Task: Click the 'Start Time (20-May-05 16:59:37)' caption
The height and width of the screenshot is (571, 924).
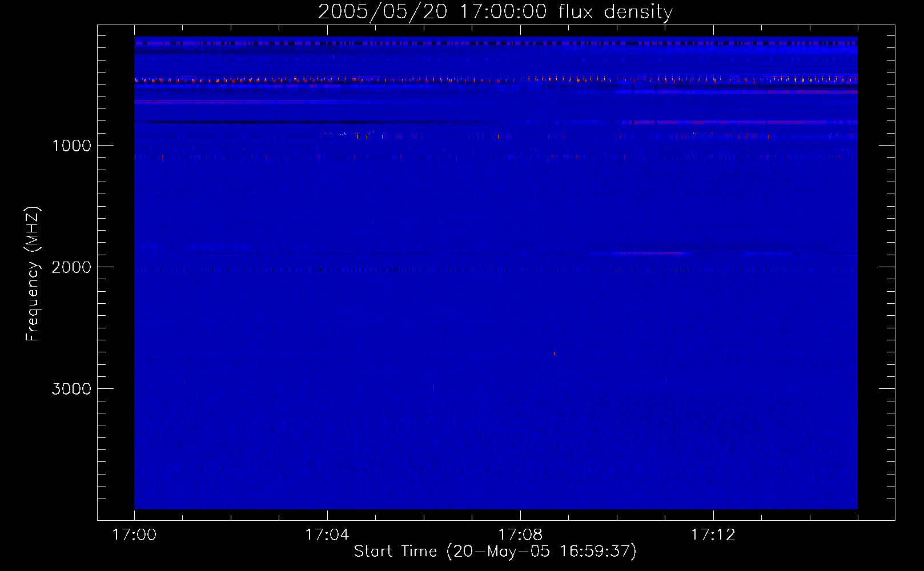Action: coord(495,552)
